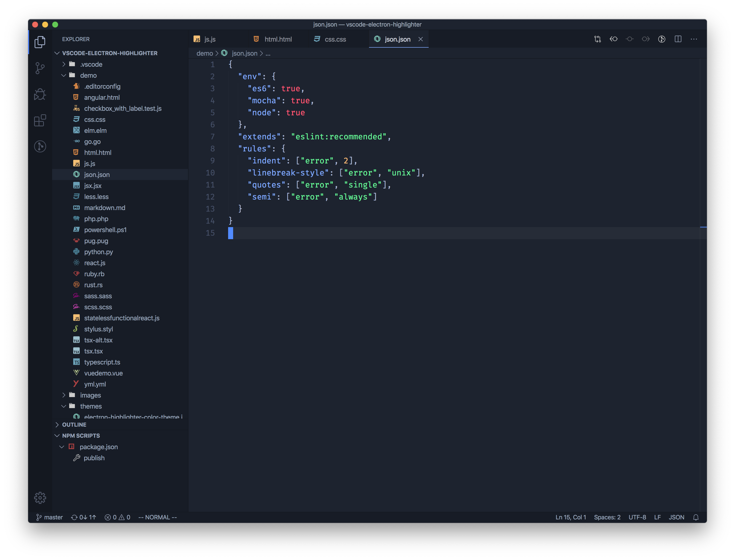This screenshot has width=735, height=560.
Task: Click the Compare Changes toolbar icon
Action: point(597,39)
